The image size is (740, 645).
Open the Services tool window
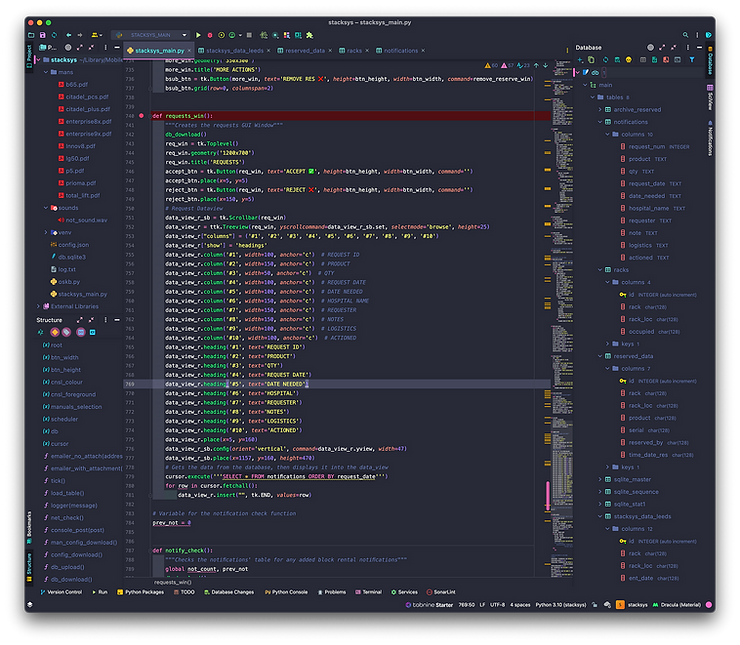[x=404, y=592]
